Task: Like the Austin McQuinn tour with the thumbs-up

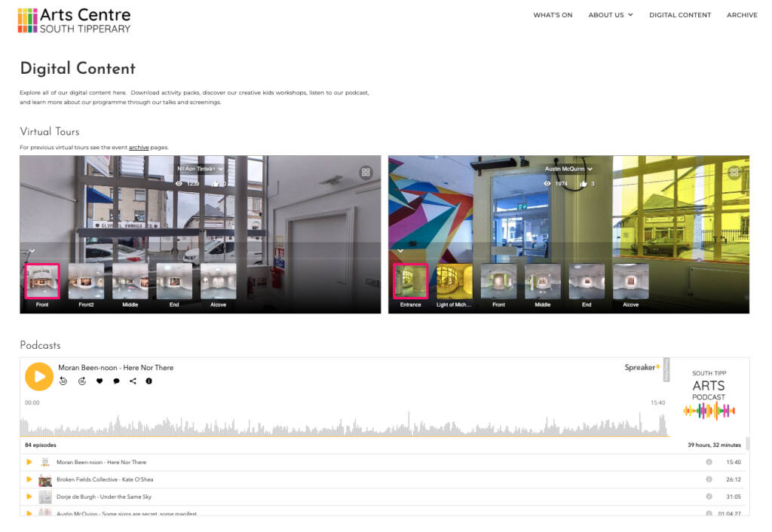Action: point(584,184)
